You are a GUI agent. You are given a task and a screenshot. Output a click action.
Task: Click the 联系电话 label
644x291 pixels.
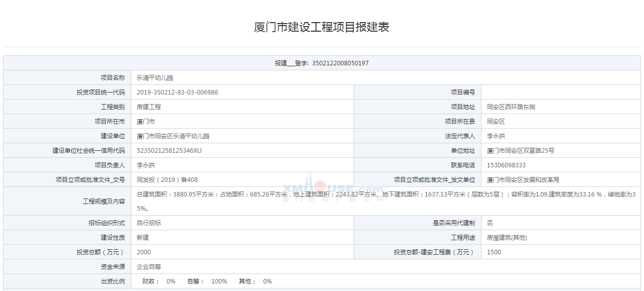click(x=463, y=165)
